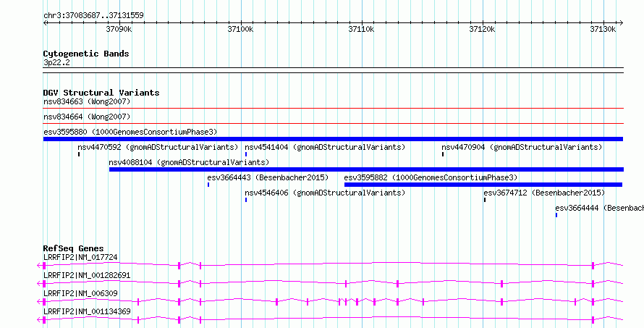The width and height of the screenshot is (644, 328).
Task: Click the esv3664443 small blue marker
Action: (208, 185)
